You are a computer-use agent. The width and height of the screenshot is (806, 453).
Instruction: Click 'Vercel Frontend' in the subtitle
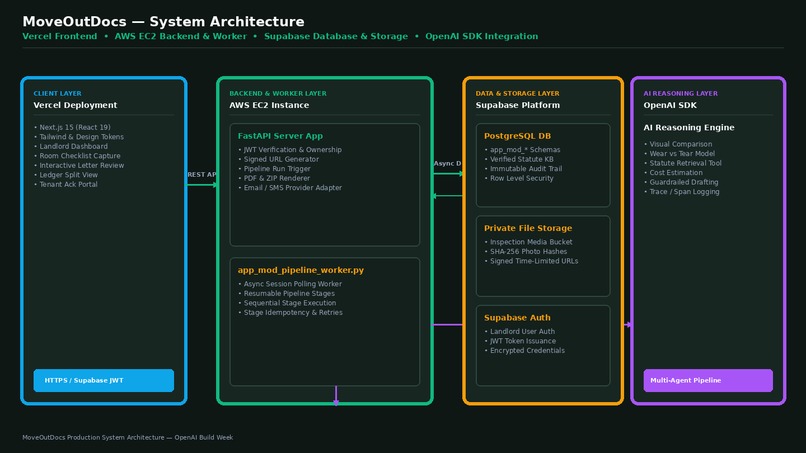tap(60, 37)
